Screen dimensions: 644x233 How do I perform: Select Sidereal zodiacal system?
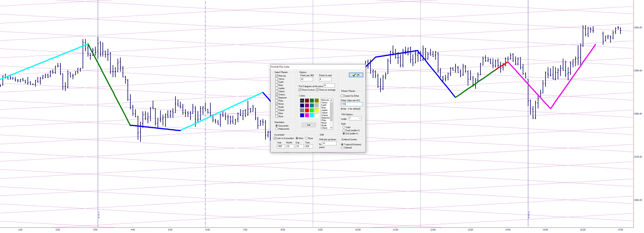342,147
